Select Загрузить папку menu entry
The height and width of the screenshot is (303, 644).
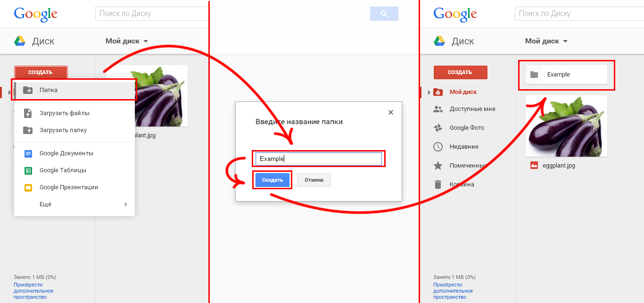74,130
